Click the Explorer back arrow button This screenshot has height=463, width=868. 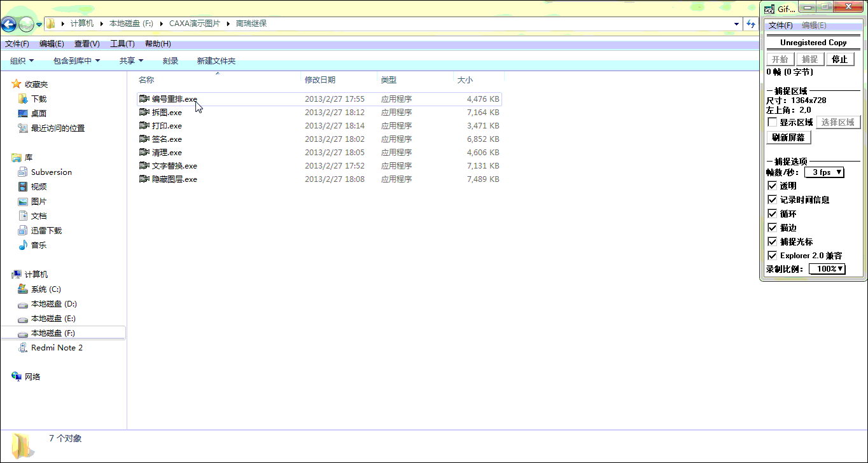[9, 24]
